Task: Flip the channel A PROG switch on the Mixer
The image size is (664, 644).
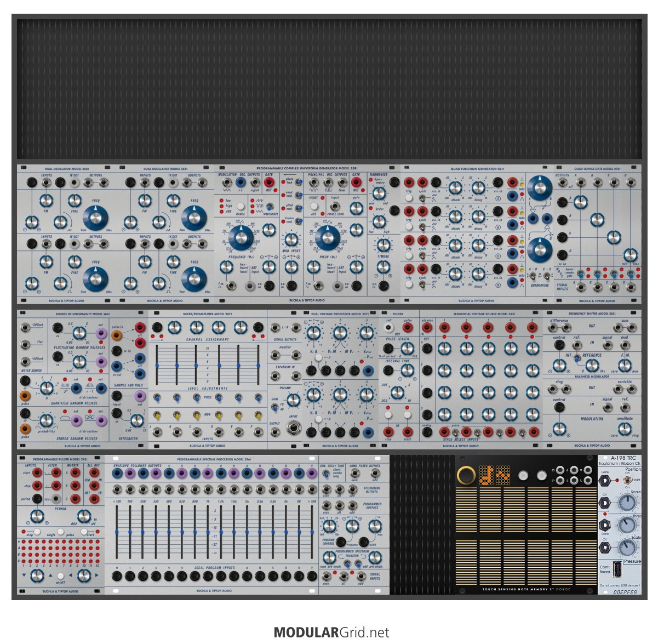Action: click(x=157, y=397)
